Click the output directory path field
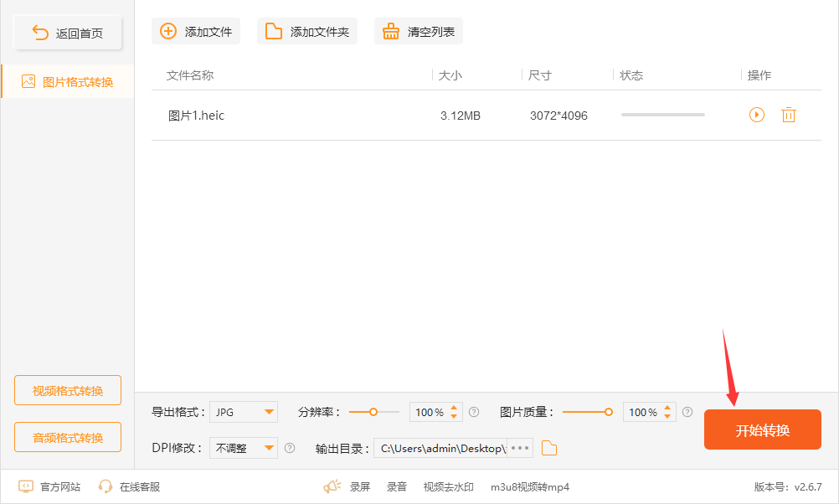Image resolution: width=839 pixels, height=504 pixels. 440,448
